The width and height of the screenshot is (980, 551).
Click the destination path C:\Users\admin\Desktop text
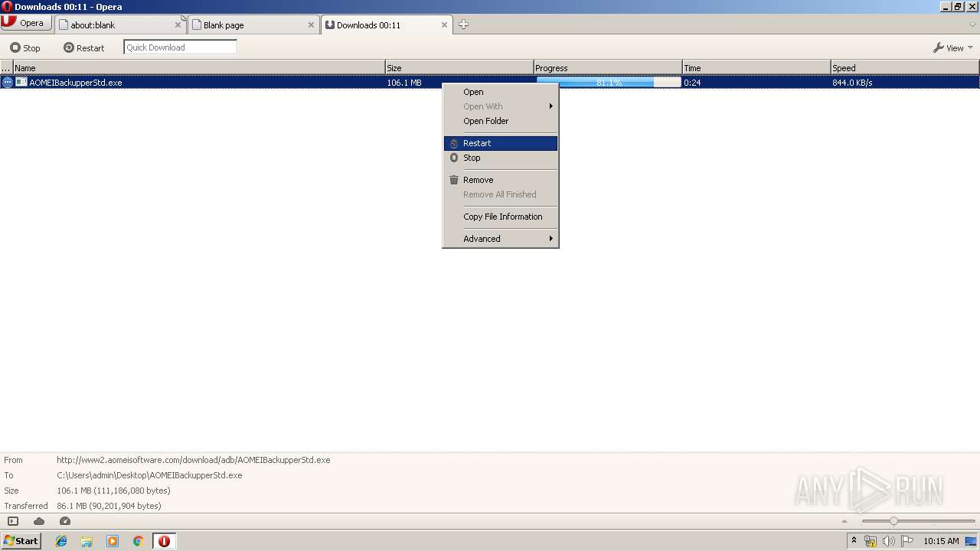[x=149, y=475]
